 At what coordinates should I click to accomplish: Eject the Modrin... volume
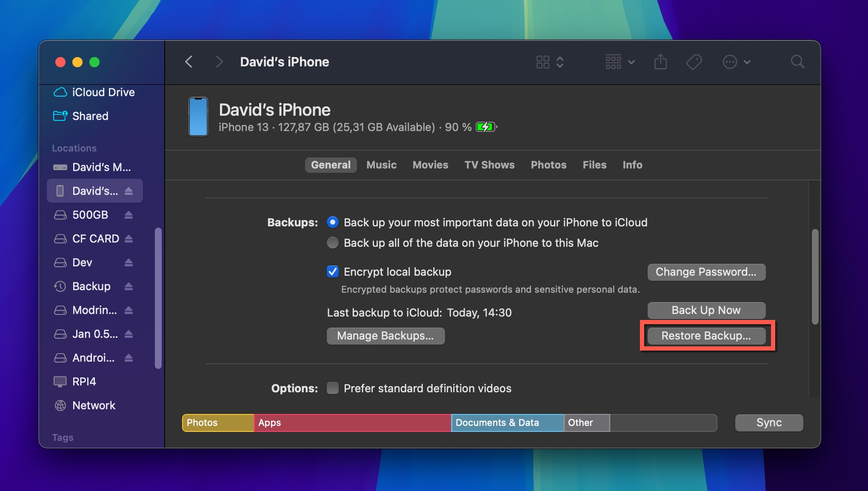(x=128, y=310)
